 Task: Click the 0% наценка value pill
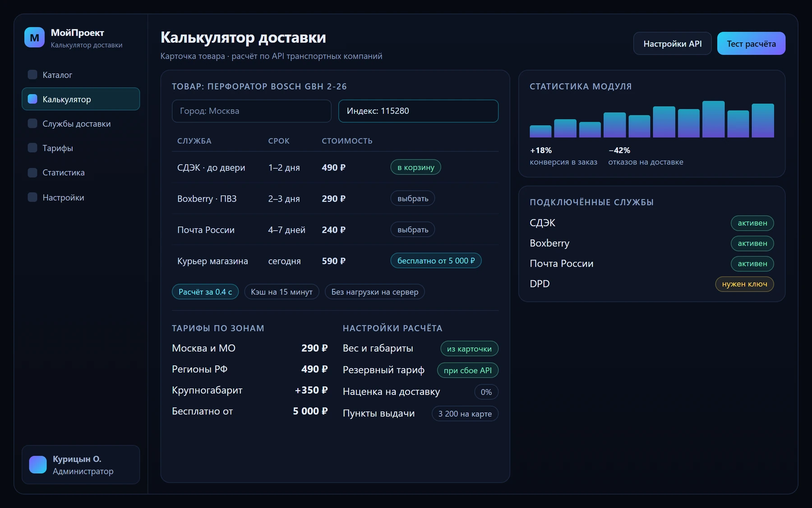[x=486, y=392]
